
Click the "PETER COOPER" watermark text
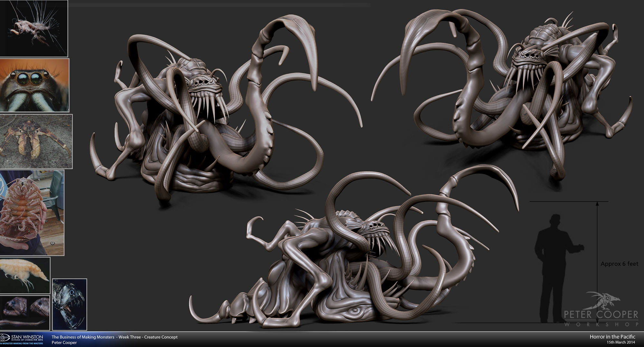point(601,314)
